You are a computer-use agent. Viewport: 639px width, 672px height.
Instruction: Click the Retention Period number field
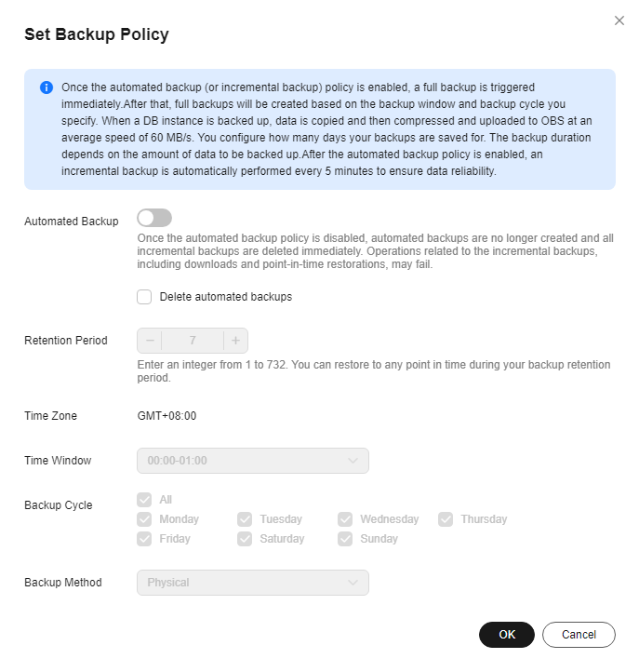coord(193,341)
